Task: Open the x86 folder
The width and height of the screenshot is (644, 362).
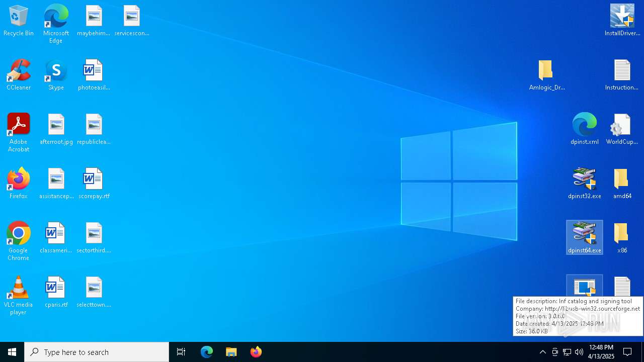Action: click(x=622, y=238)
